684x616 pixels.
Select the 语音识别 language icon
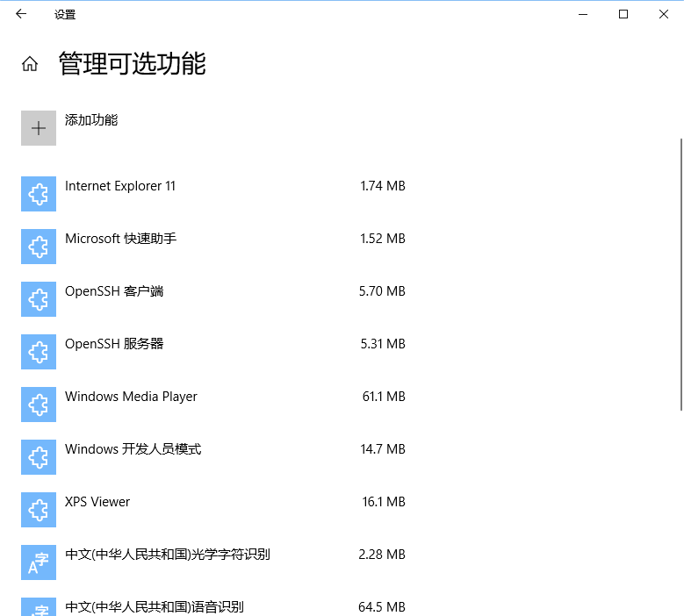[x=39, y=607]
